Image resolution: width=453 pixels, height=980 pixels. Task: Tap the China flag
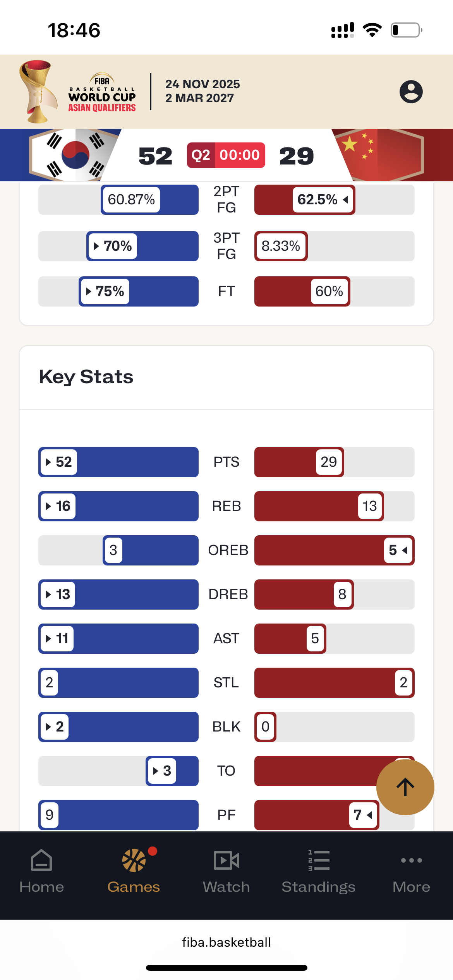(377, 155)
